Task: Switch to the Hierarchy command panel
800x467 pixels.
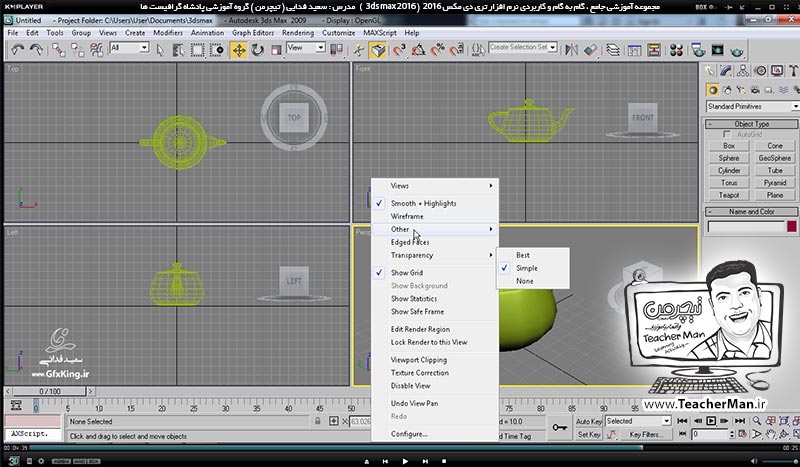Action: pyautogui.click(x=743, y=71)
